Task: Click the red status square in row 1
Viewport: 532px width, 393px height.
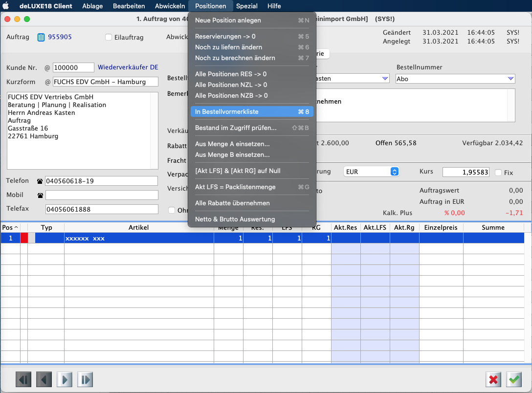Action: point(24,239)
